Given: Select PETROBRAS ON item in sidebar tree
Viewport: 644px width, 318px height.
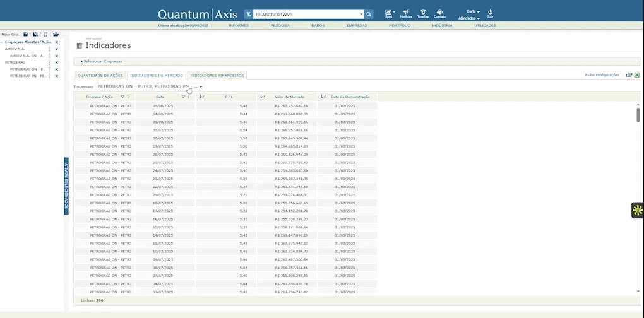Looking at the screenshot, I should point(28,69).
